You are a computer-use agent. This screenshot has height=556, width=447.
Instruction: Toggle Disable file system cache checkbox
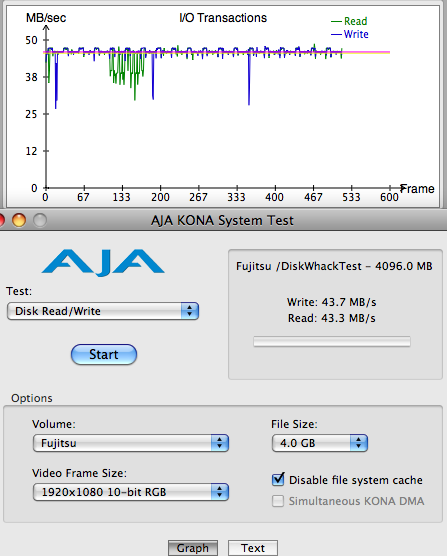click(278, 479)
